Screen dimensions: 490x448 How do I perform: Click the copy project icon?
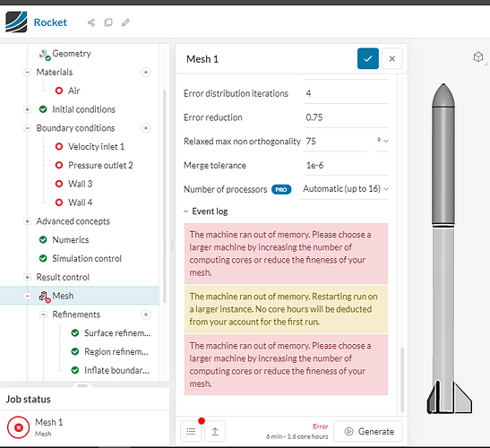tap(108, 22)
